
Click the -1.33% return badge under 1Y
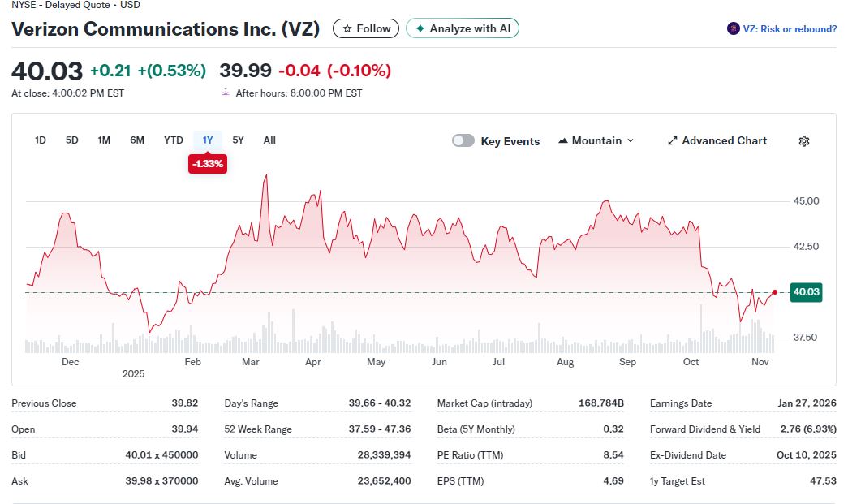pyautogui.click(x=207, y=164)
